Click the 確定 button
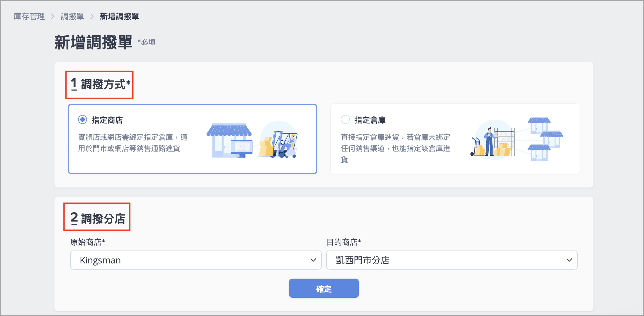Viewport: 644px width, 316px height. click(x=324, y=288)
